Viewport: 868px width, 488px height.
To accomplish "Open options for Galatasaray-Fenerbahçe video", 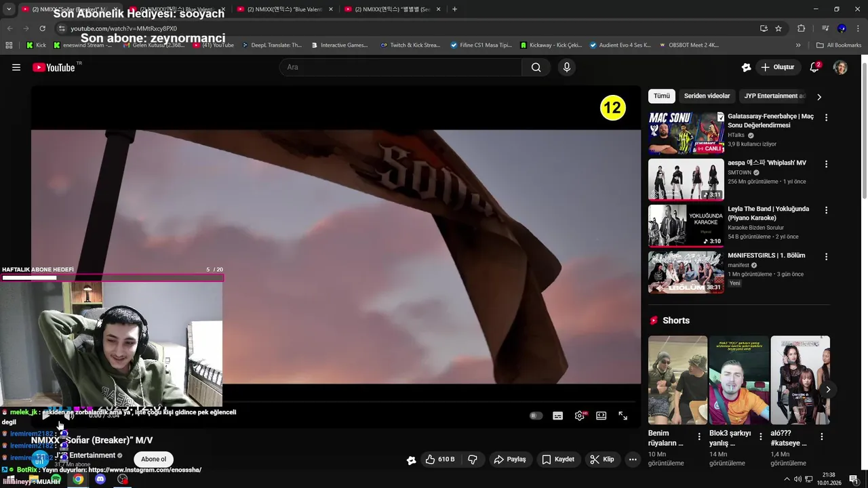I will [x=826, y=117].
